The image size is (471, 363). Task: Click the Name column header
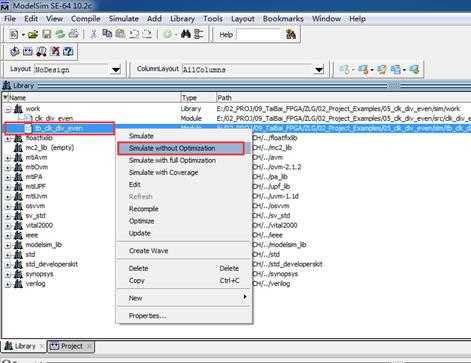click(91, 98)
